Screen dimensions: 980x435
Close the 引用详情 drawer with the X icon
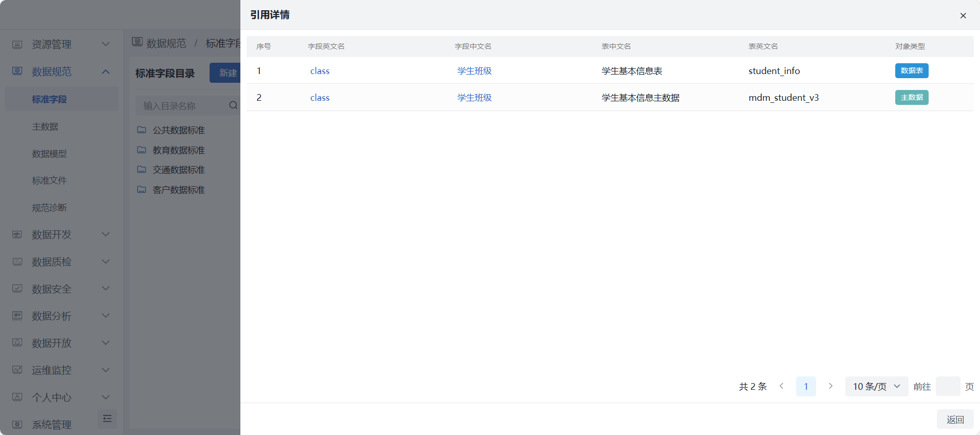[x=963, y=15]
